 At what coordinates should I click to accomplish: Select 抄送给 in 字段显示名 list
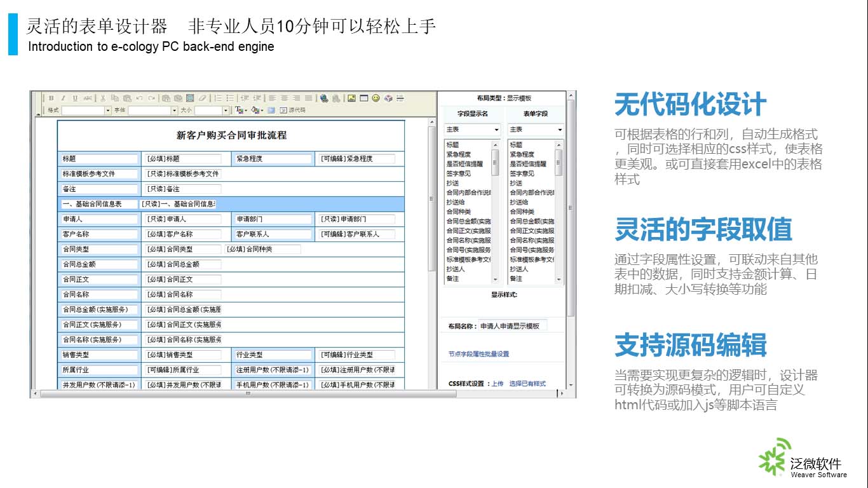coord(456,202)
